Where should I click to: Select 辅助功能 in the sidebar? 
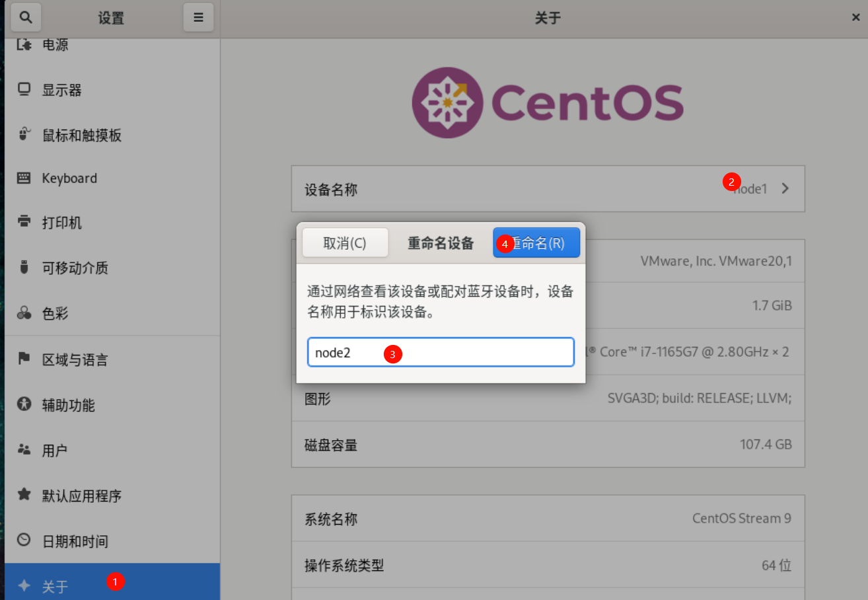click(112, 404)
